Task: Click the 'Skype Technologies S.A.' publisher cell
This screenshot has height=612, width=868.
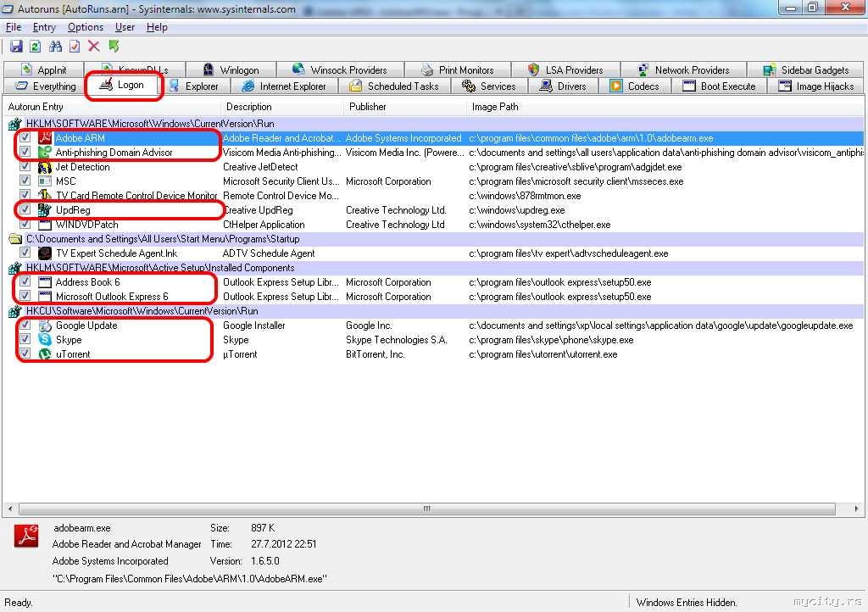Action: point(396,340)
